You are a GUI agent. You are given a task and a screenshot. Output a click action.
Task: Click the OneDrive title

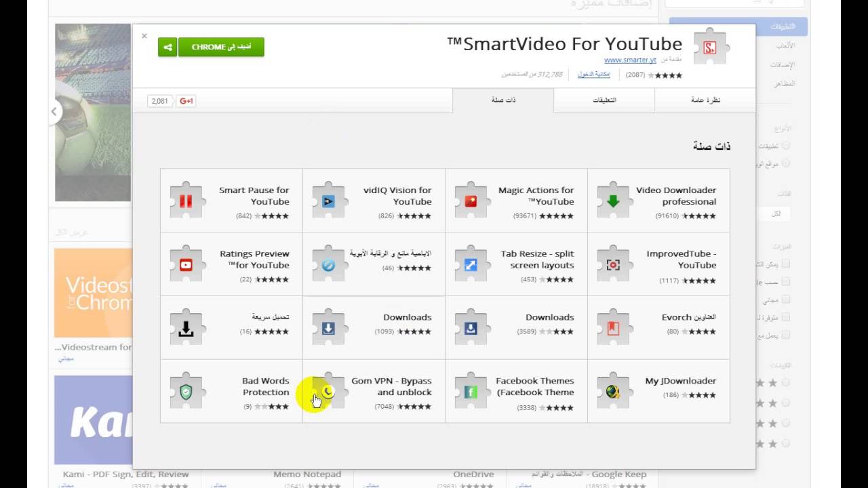473,474
